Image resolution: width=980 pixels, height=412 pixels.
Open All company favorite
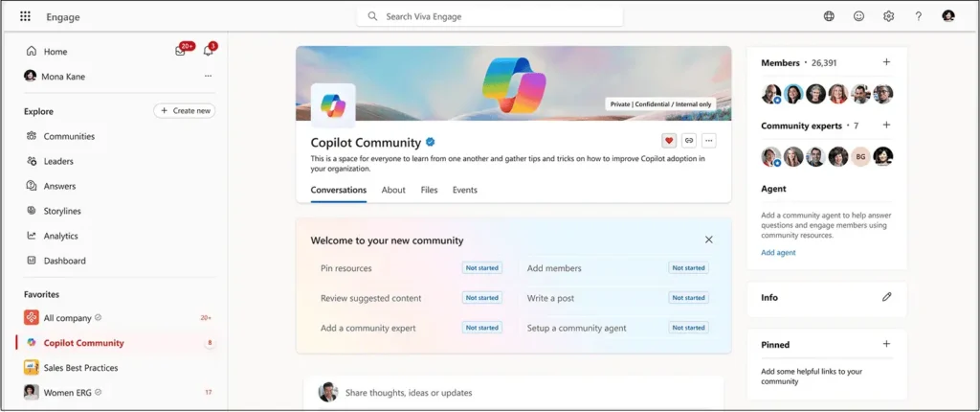coord(68,318)
